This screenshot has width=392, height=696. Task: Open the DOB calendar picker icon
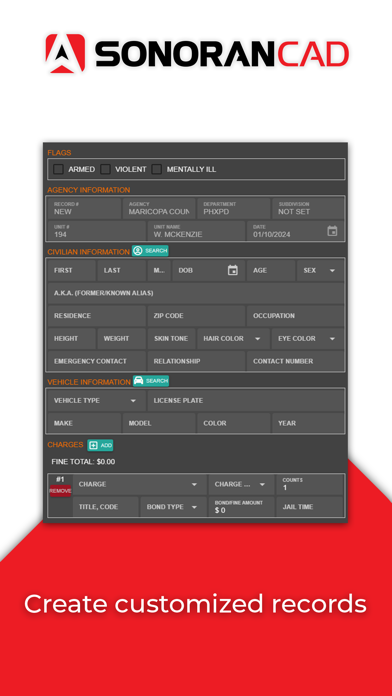coord(233,270)
